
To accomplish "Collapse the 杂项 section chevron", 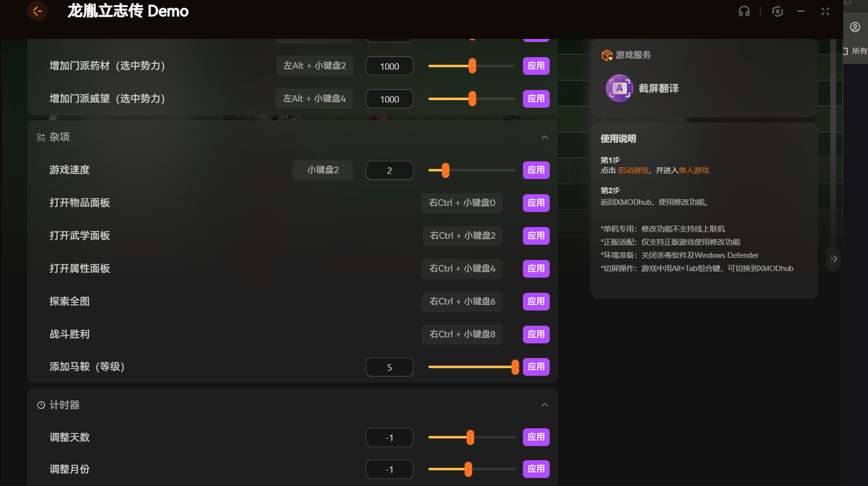I will 545,138.
